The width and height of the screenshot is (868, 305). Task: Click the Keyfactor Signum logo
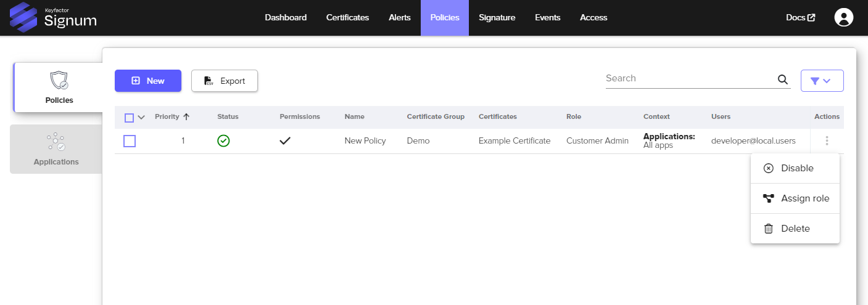53,17
